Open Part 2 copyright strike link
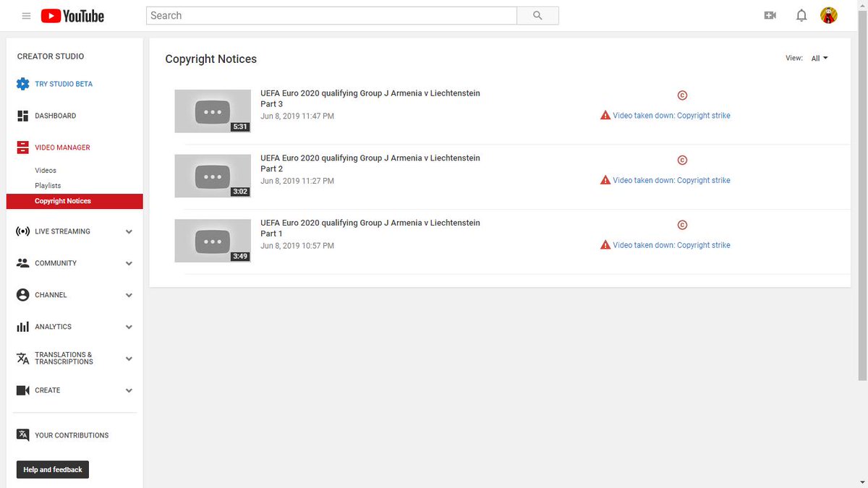Screen dimensions: 868x488 click(671, 181)
